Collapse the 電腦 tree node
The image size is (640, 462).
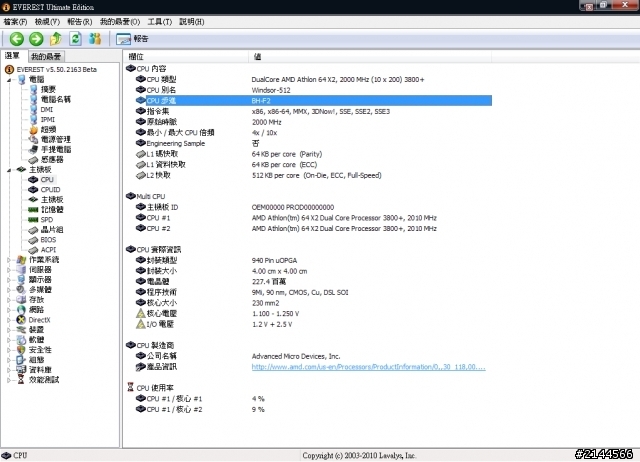point(9,80)
